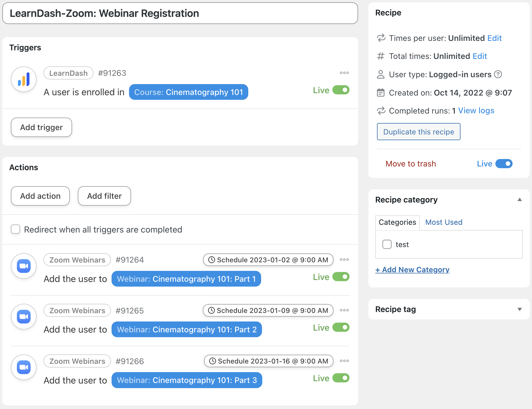The image size is (532, 409).
Task: Click Zoom Webinars badge on action #91266
Action: pyautogui.click(x=77, y=361)
